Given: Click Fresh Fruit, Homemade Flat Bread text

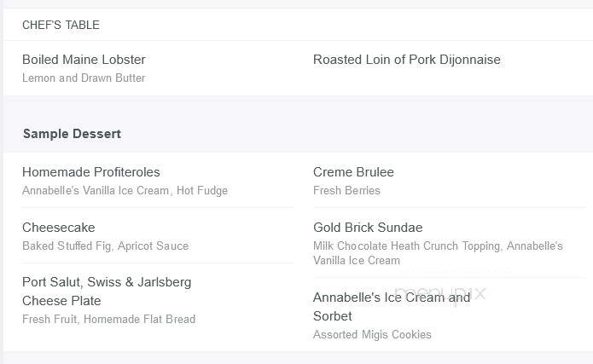Looking at the screenshot, I should 109,319.
